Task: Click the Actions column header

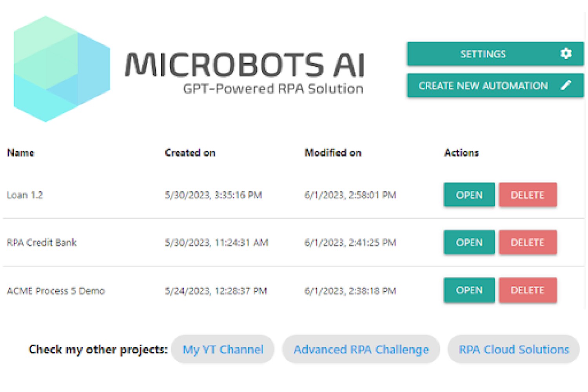Action: coord(461,152)
